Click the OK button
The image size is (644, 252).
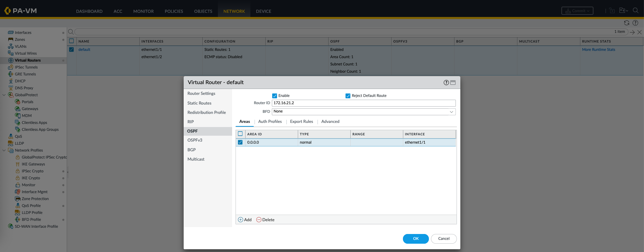415,238
